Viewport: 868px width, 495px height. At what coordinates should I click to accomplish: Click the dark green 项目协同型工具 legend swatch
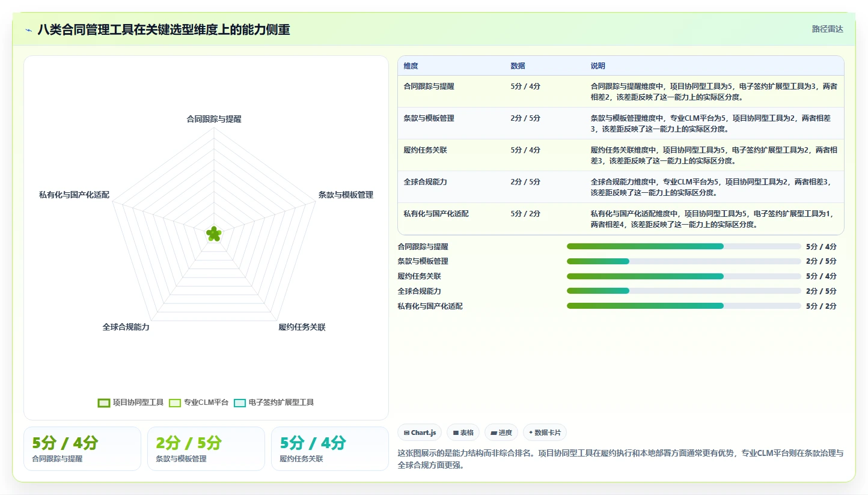pos(104,402)
